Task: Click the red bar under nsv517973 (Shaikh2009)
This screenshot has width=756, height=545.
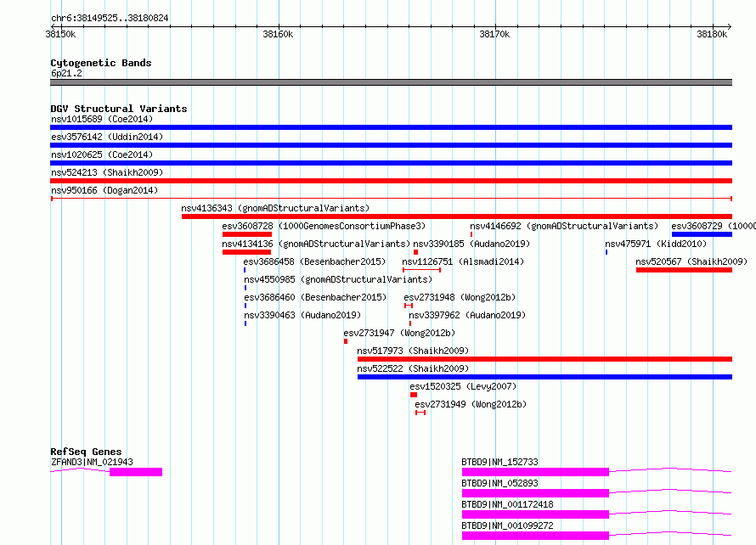Action: click(x=544, y=359)
